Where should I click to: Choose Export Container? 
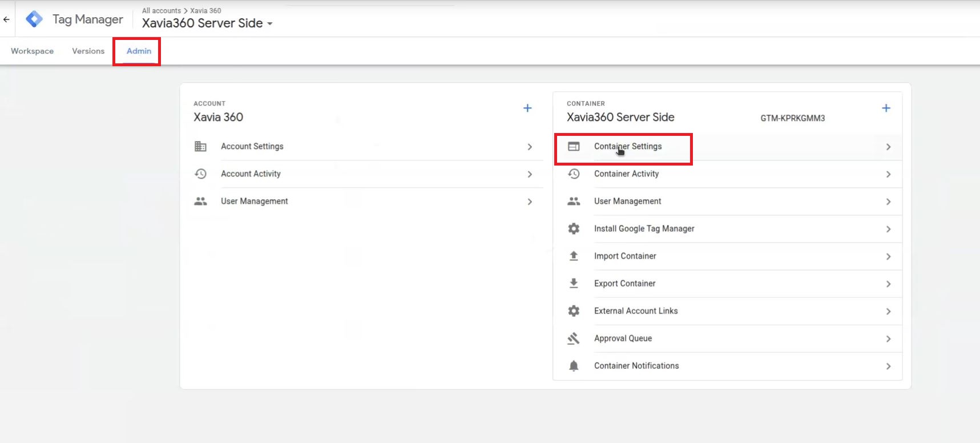pos(624,283)
